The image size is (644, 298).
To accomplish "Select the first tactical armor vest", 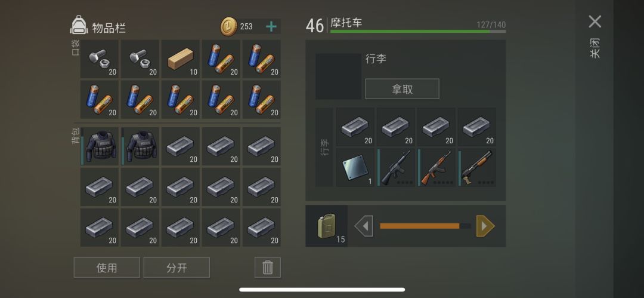I will [99, 146].
